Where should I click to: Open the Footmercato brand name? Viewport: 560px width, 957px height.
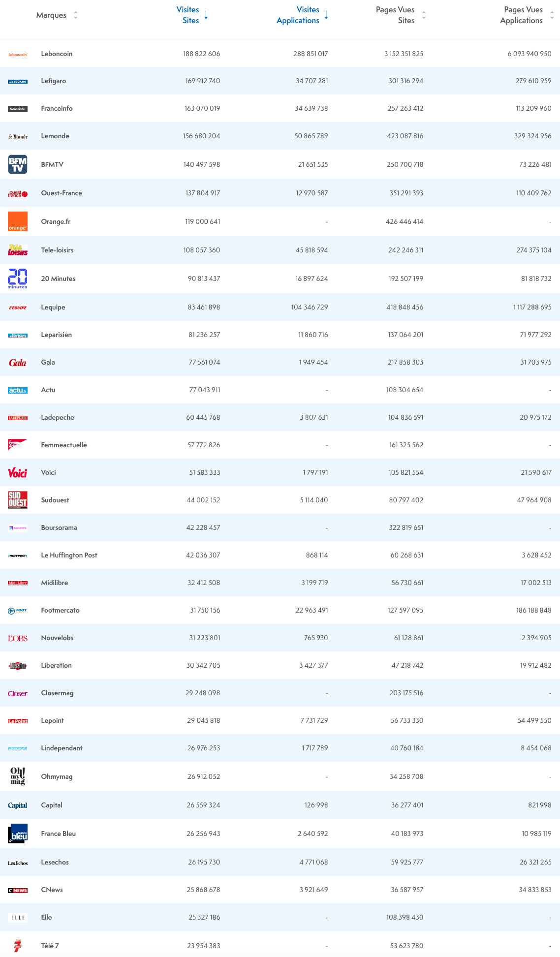click(60, 610)
